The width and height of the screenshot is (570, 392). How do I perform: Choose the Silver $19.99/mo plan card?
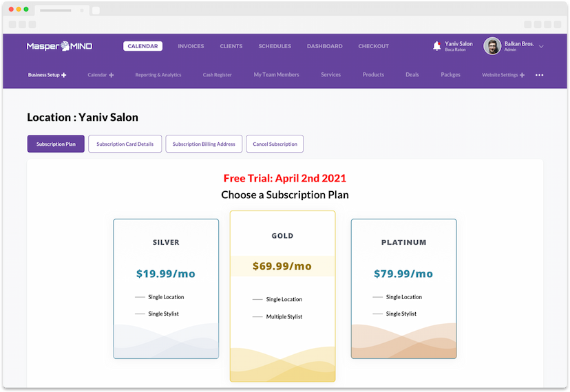point(166,288)
